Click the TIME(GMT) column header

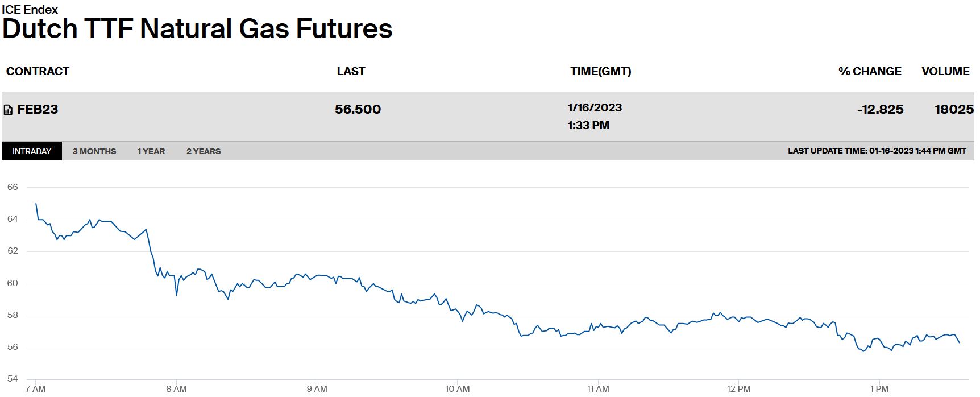(601, 71)
